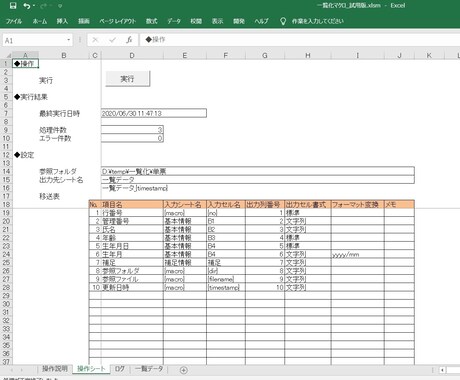The width and height of the screenshot is (460, 380).
Task: Click the formula bar showing ◆操作
Action: pos(299,40)
